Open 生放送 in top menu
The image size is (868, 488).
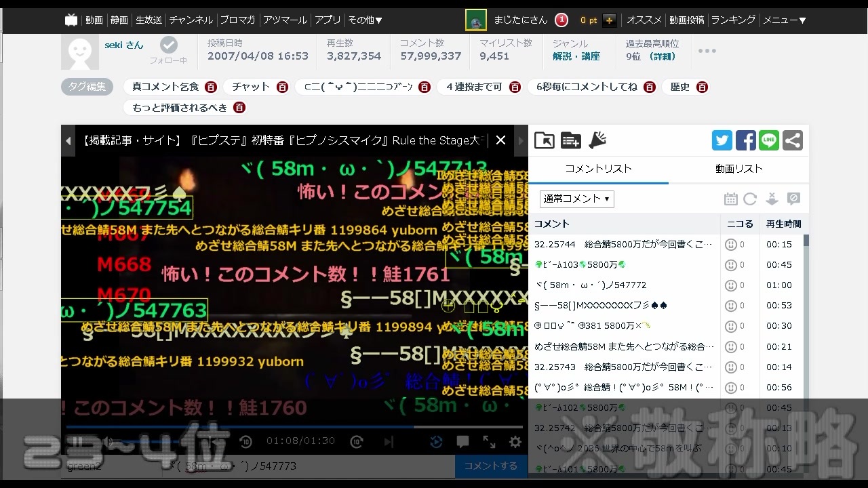[x=149, y=20]
